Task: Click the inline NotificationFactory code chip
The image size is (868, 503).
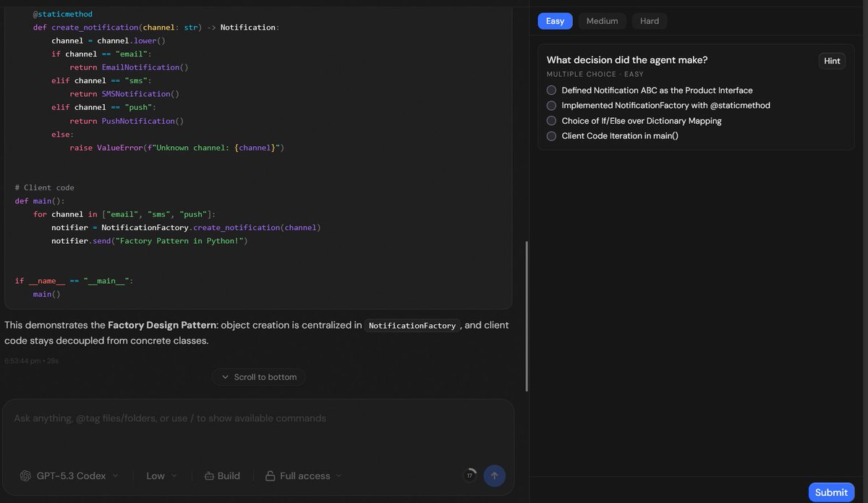Action: (x=412, y=326)
